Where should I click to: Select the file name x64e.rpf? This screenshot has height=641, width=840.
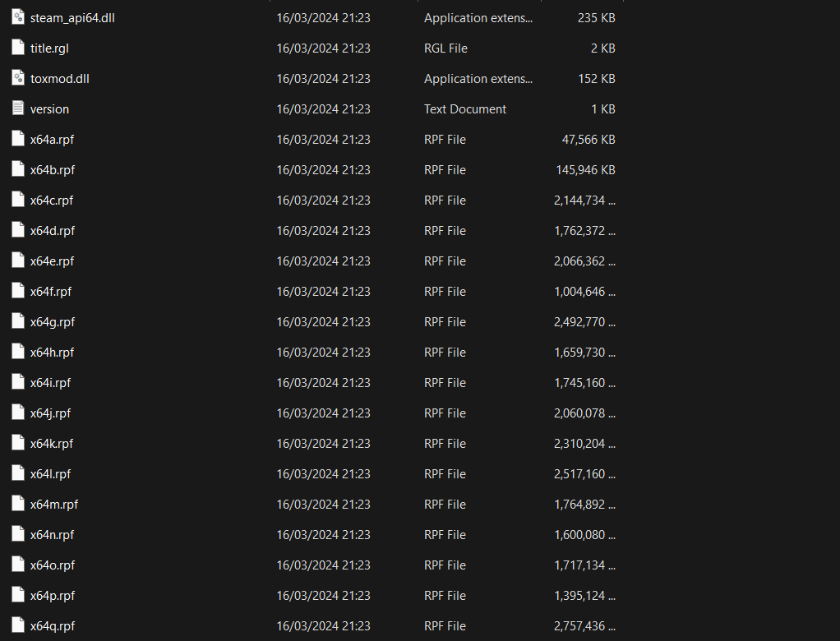pyautogui.click(x=52, y=261)
